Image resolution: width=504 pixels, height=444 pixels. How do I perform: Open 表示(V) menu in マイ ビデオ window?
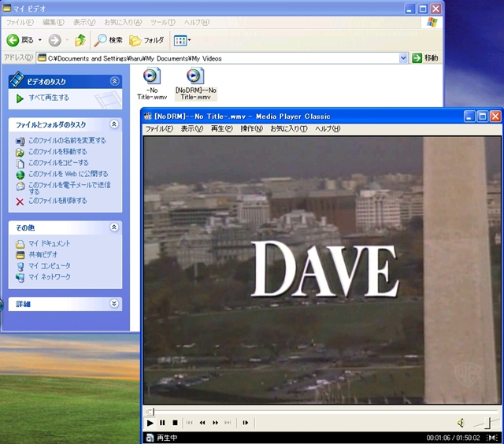click(84, 22)
